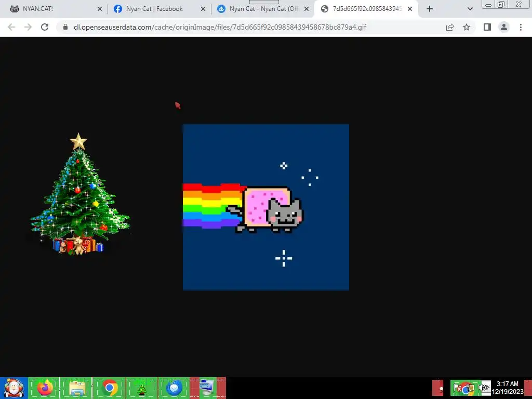Switch to Chrome on the taskbar
The width and height of the screenshot is (532, 399).
[x=109, y=388]
